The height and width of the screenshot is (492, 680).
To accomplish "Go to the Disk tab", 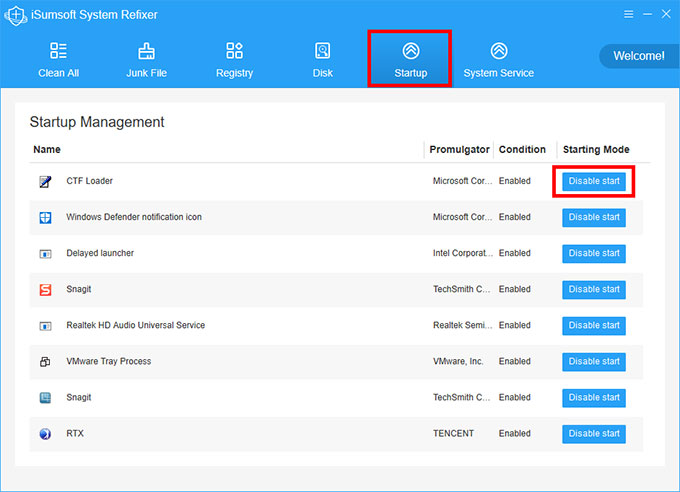I will click(x=323, y=60).
